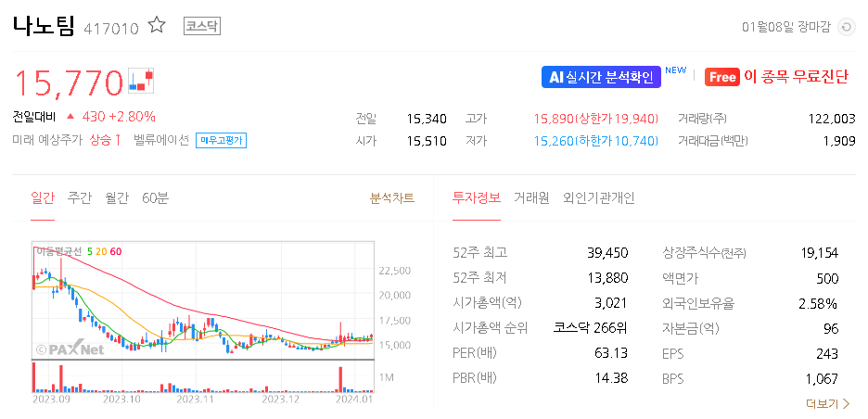Click the 매우고평가 valuation badge

pos(221,141)
